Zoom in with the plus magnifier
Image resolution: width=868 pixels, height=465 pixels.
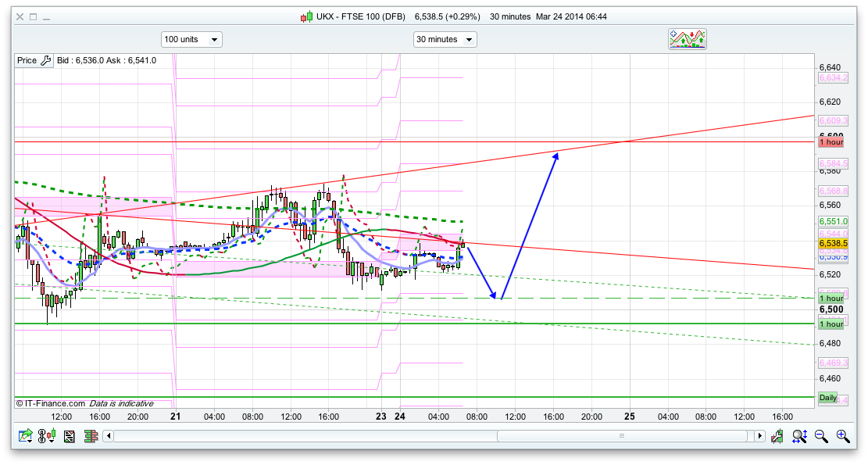tap(842, 436)
